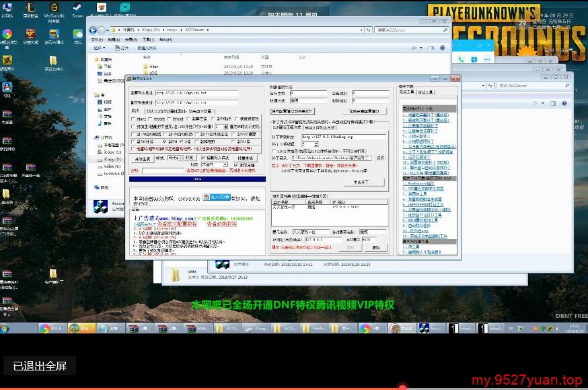
Task: Click the stepper arrows next to the speed-limit value
Action: point(225,127)
